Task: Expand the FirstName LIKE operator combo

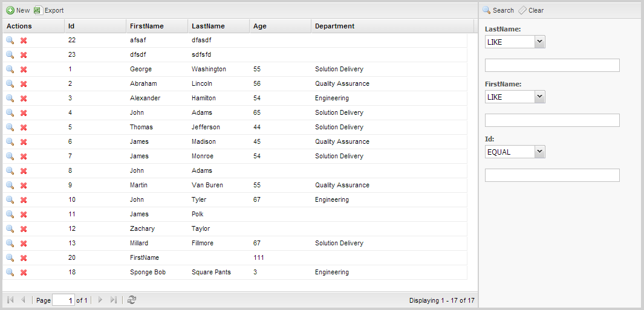Action: (539, 97)
